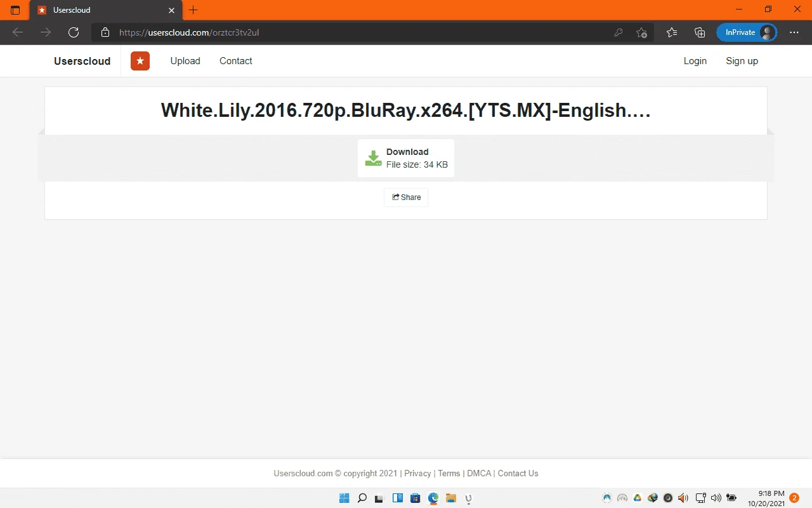The image size is (812, 508).
Task: Open the Collections icon
Action: click(x=700, y=32)
